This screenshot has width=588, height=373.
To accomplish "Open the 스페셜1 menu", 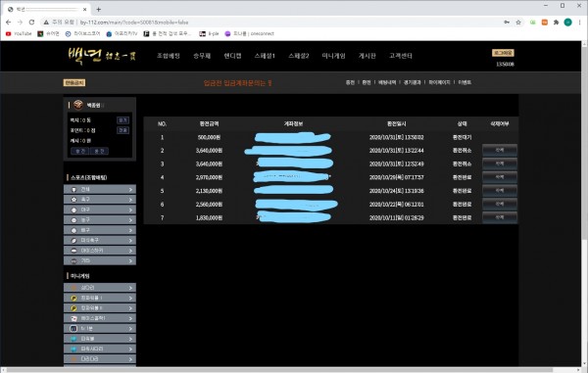I will [x=265, y=56].
